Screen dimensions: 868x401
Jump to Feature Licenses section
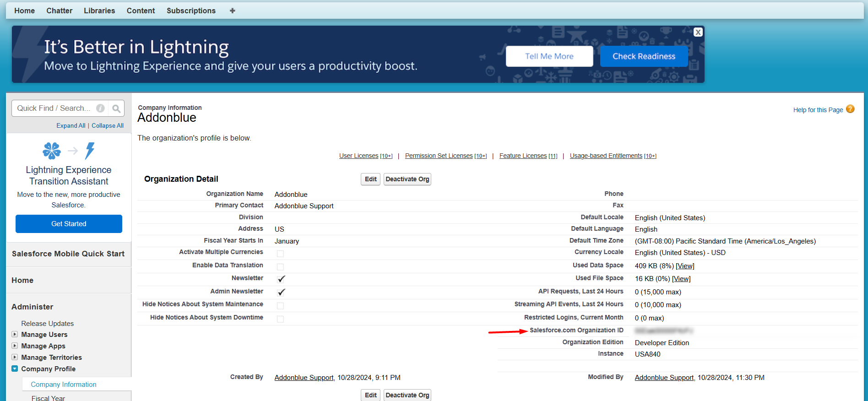(x=523, y=156)
